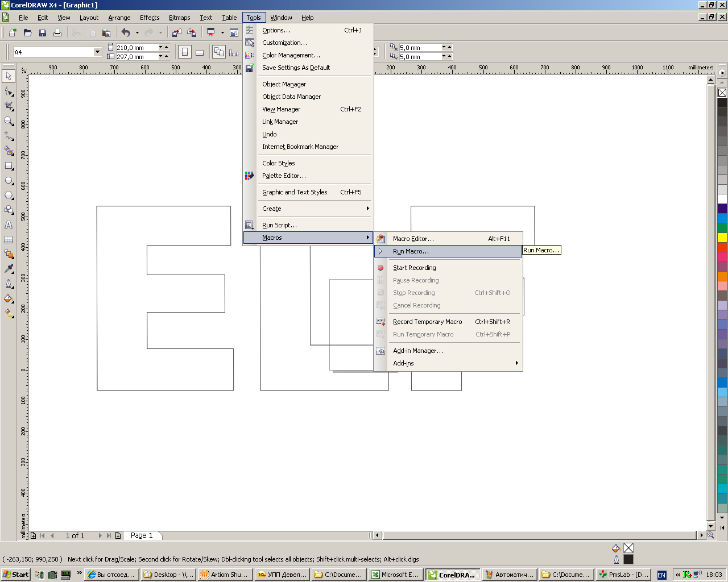
Task: Click the horizontal scrollbar right arrow
Action: (x=701, y=535)
